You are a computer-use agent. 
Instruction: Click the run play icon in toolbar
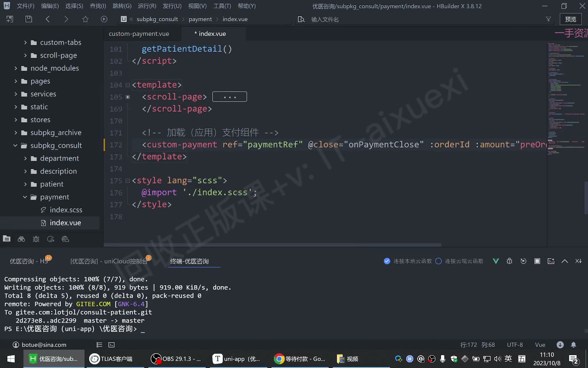coord(104,19)
